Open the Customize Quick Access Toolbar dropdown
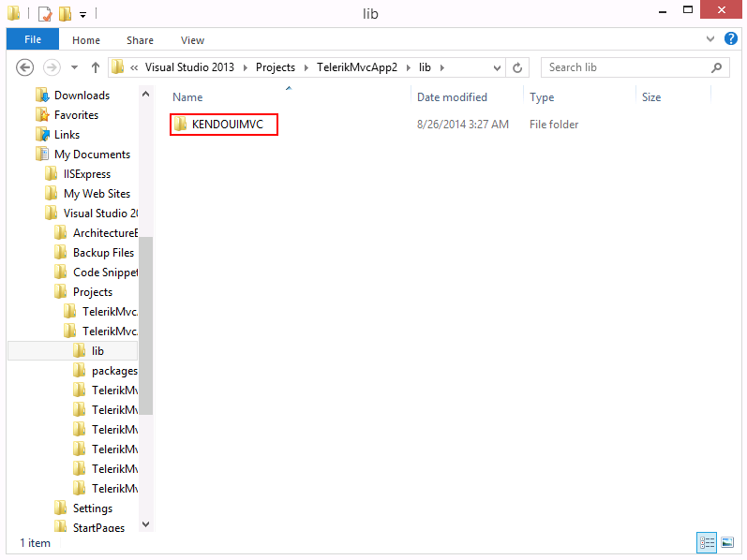Image resolution: width=747 pixels, height=560 pixels. click(82, 15)
